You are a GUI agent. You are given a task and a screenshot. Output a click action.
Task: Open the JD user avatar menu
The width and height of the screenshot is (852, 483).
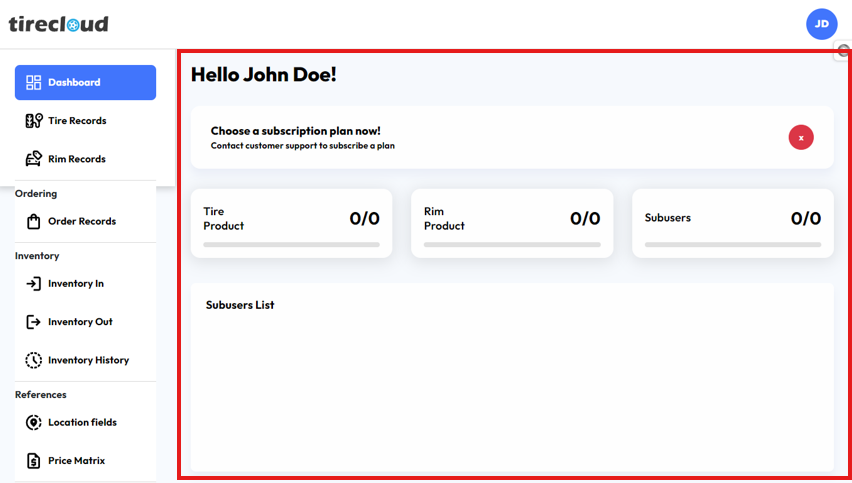click(821, 24)
